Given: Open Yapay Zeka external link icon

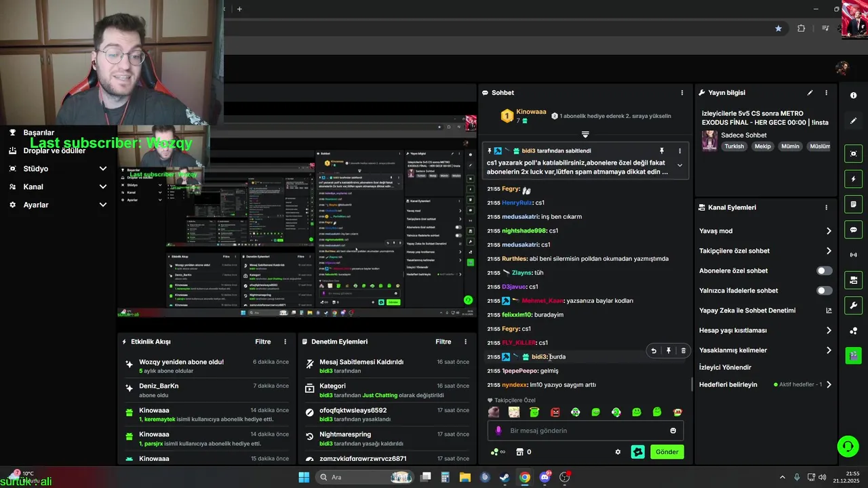Looking at the screenshot, I should pyautogui.click(x=829, y=310).
